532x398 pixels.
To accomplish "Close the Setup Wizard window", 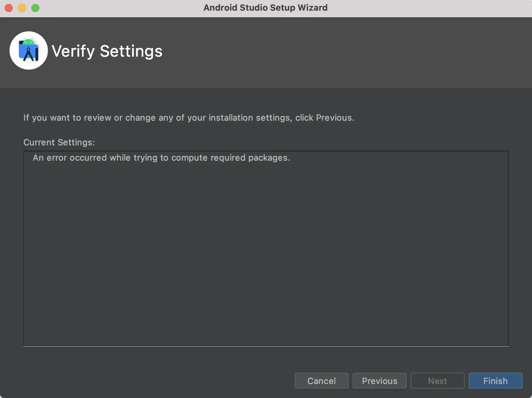I will (9, 8).
